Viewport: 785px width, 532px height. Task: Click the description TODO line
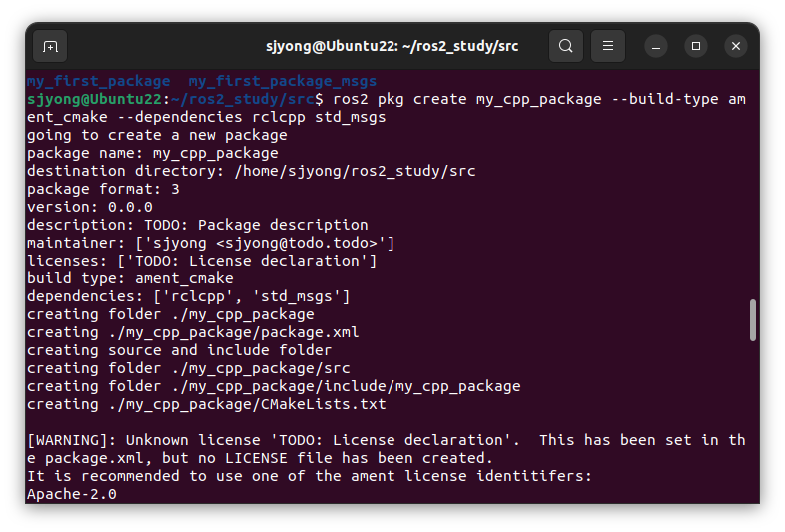tap(198, 226)
